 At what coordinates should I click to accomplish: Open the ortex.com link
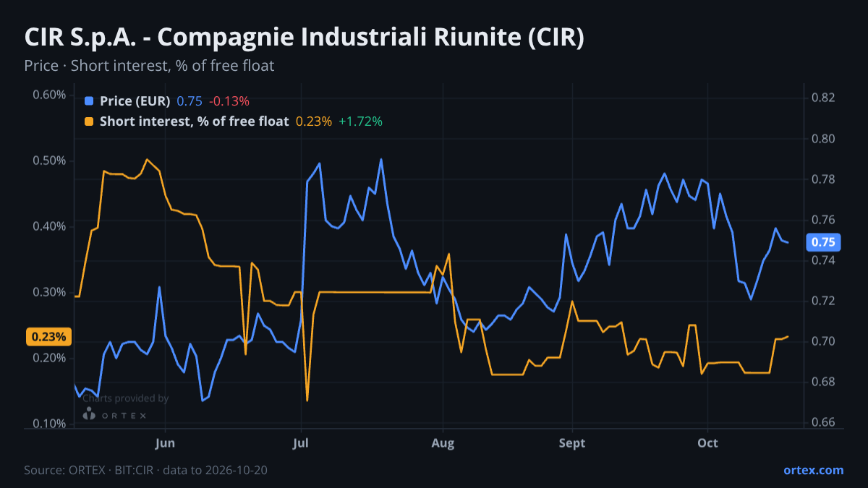coord(814,470)
